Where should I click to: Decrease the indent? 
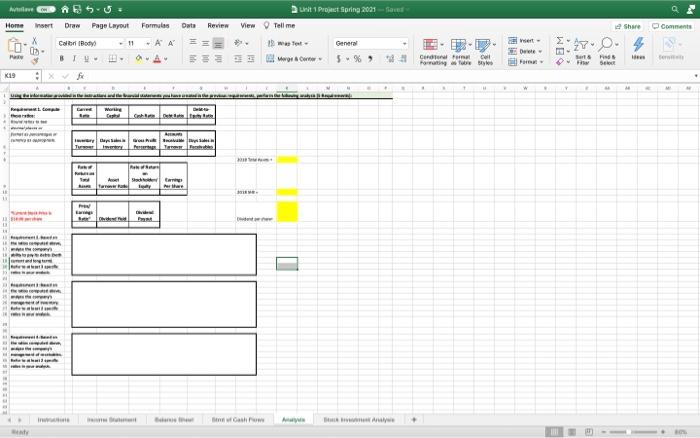pos(238,58)
